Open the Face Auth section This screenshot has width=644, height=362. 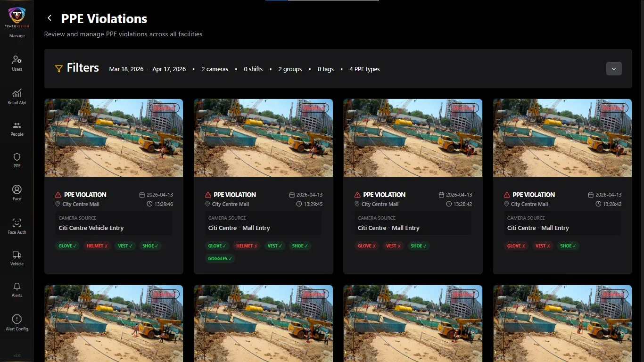pyautogui.click(x=17, y=226)
